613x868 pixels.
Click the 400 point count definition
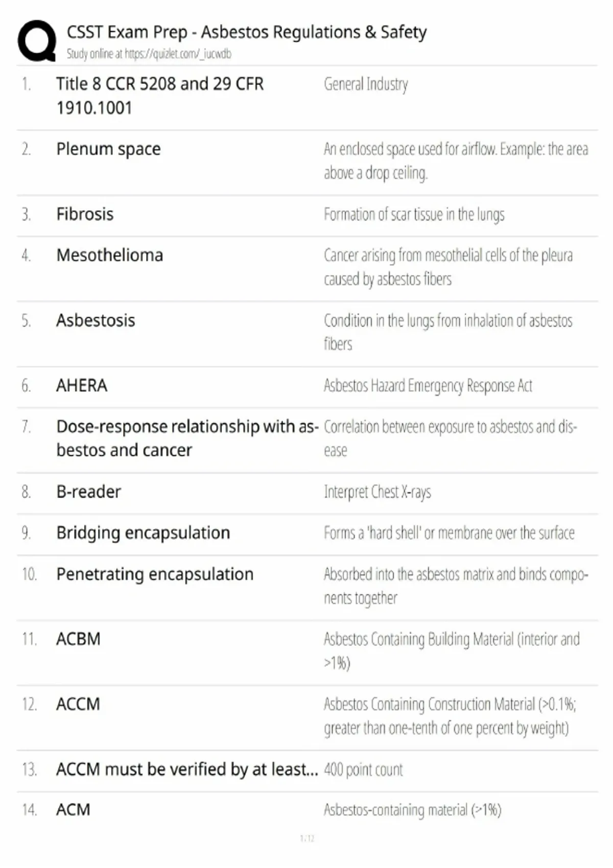point(363,769)
